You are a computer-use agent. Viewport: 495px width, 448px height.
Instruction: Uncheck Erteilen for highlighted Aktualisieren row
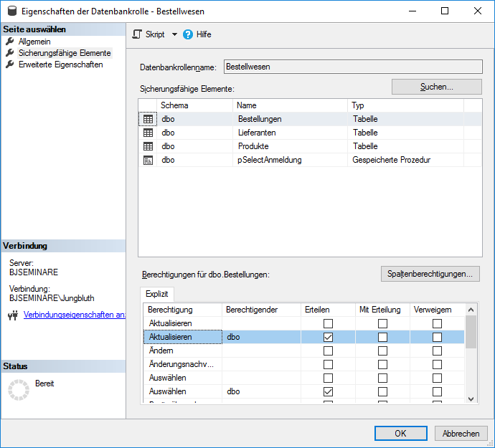pos(328,337)
